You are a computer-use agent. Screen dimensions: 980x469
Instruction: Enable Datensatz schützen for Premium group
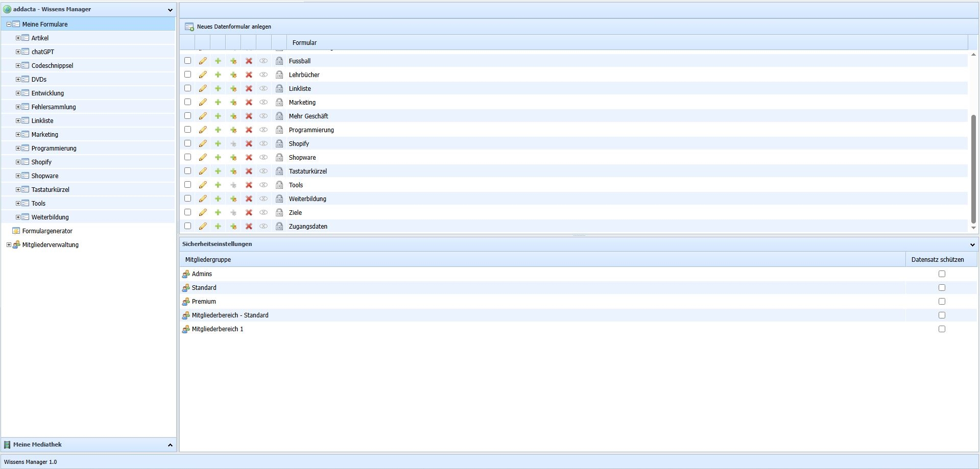pyautogui.click(x=942, y=302)
